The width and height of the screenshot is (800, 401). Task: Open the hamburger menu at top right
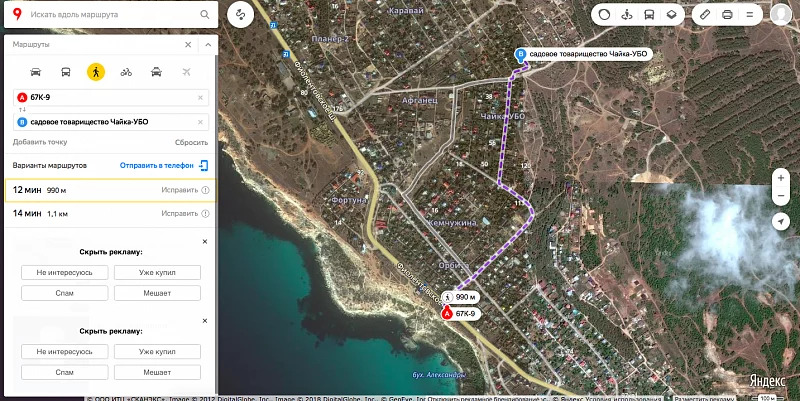748,15
